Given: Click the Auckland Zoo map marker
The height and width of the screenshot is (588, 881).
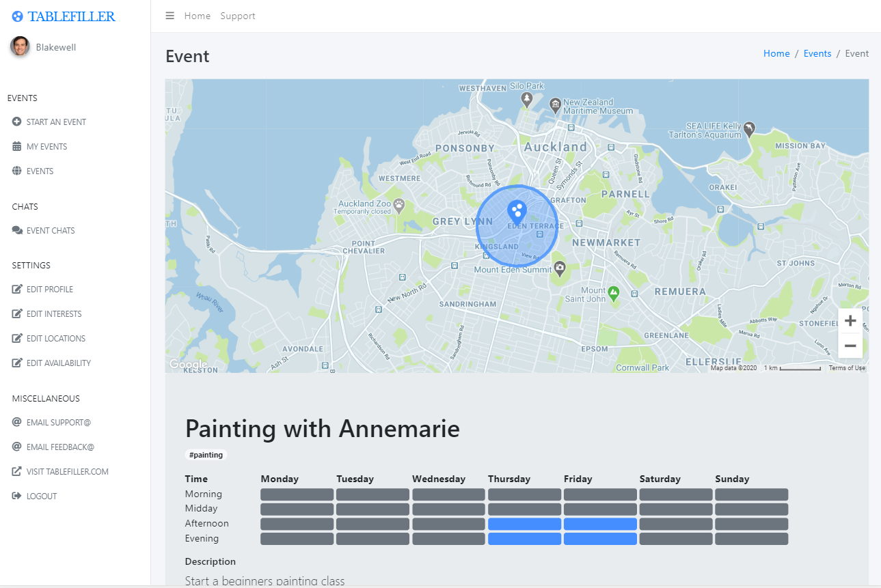Looking at the screenshot, I should (398, 205).
